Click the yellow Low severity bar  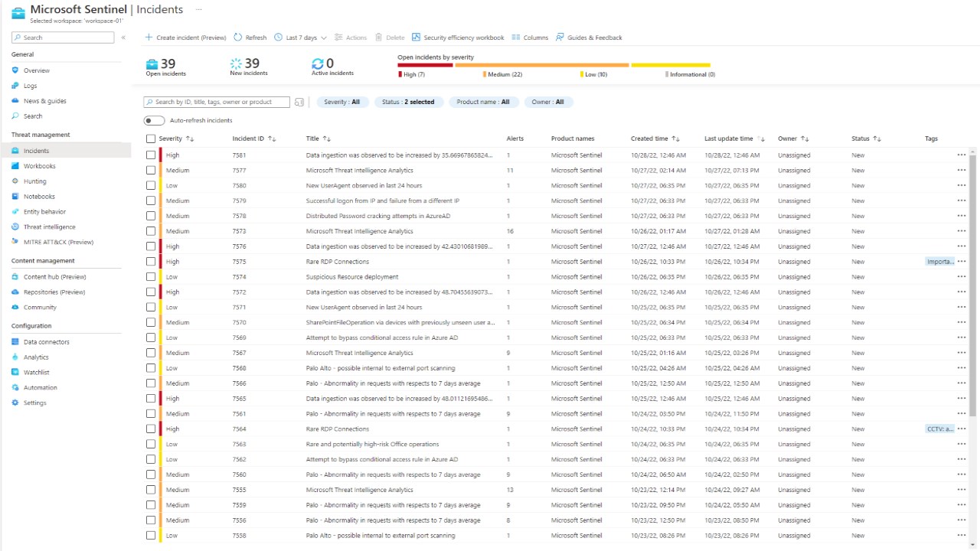tap(671, 65)
